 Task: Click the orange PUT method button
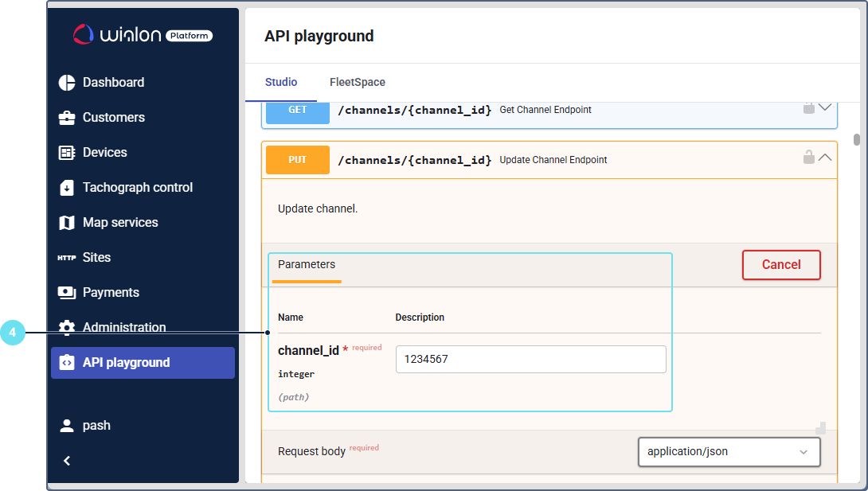[298, 160]
